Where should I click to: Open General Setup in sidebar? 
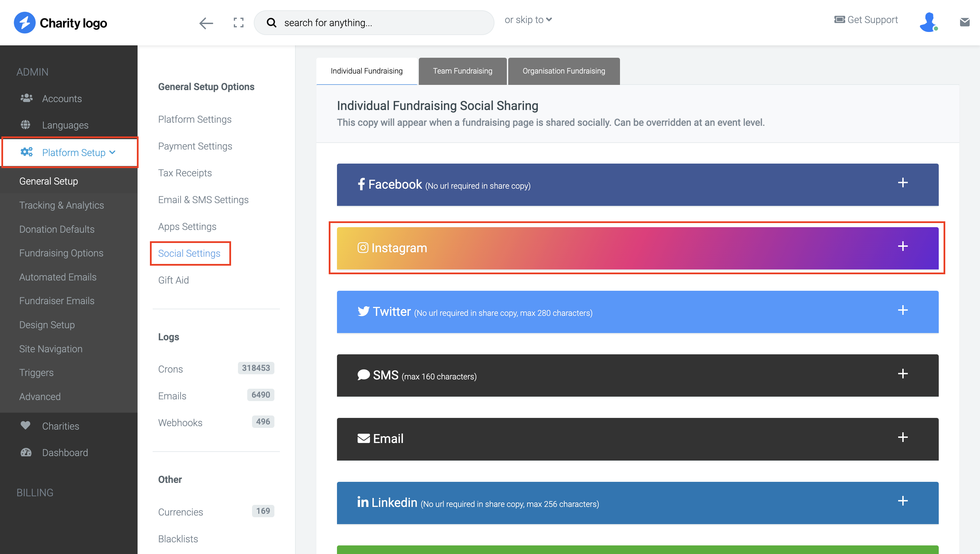[49, 181]
